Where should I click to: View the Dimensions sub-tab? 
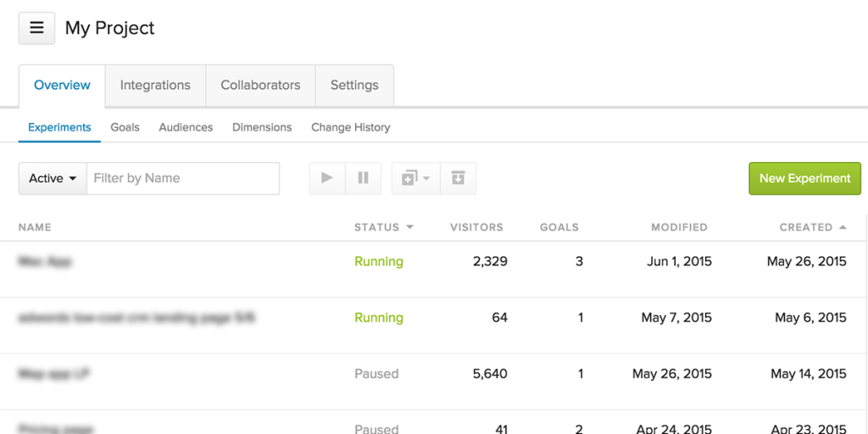pos(262,127)
